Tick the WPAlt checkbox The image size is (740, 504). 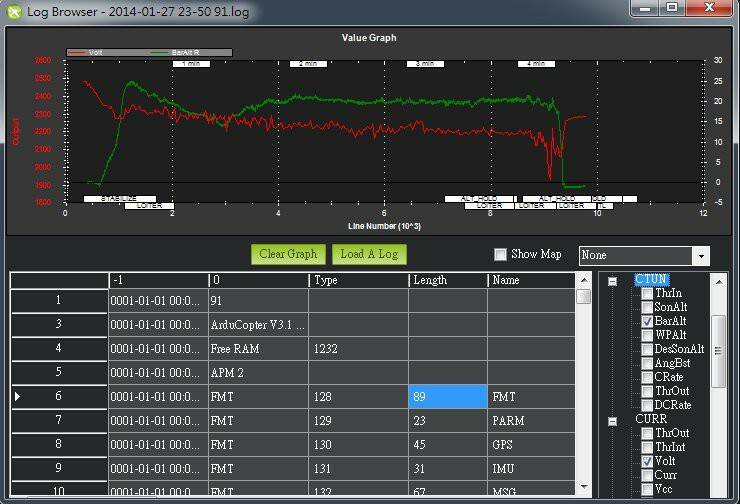click(647, 336)
